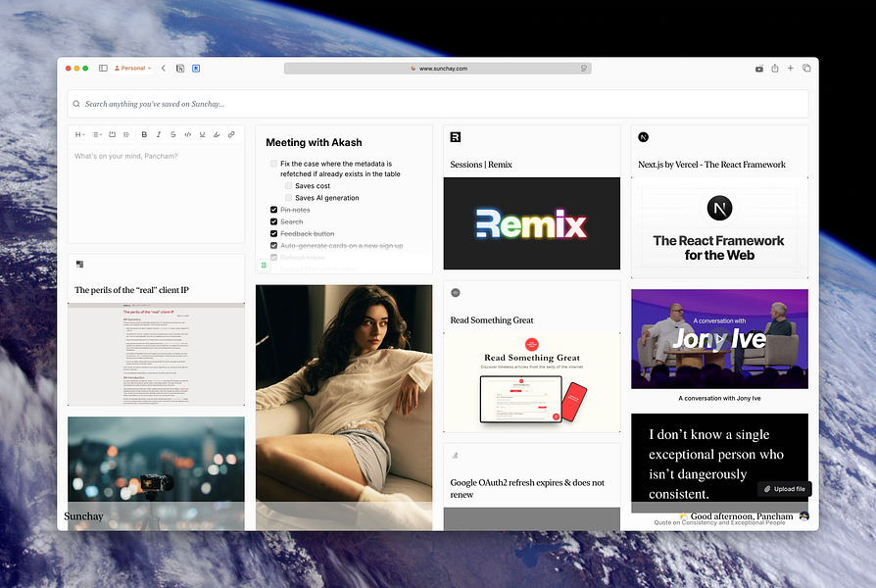Viewport: 876px width, 588px height.
Task: Click the blockquote icon in editor toolbar
Action: pos(126,134)
